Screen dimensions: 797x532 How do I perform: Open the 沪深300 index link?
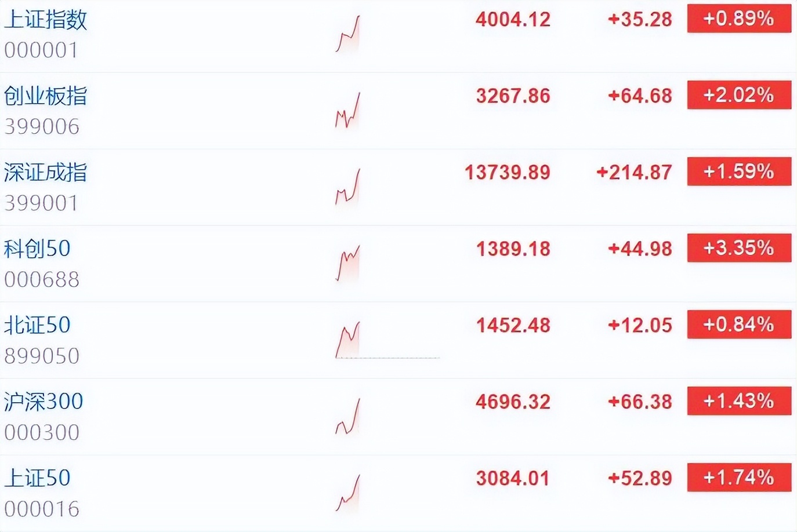click(44, 402)
